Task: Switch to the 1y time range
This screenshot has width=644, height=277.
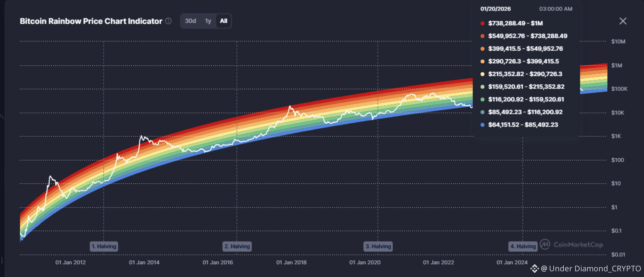Action: click(x=208, y=21)
